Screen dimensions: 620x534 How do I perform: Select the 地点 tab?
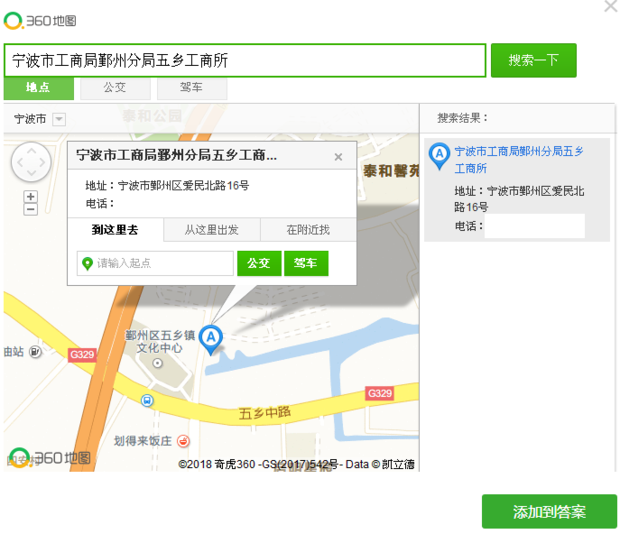click(38, 87)
